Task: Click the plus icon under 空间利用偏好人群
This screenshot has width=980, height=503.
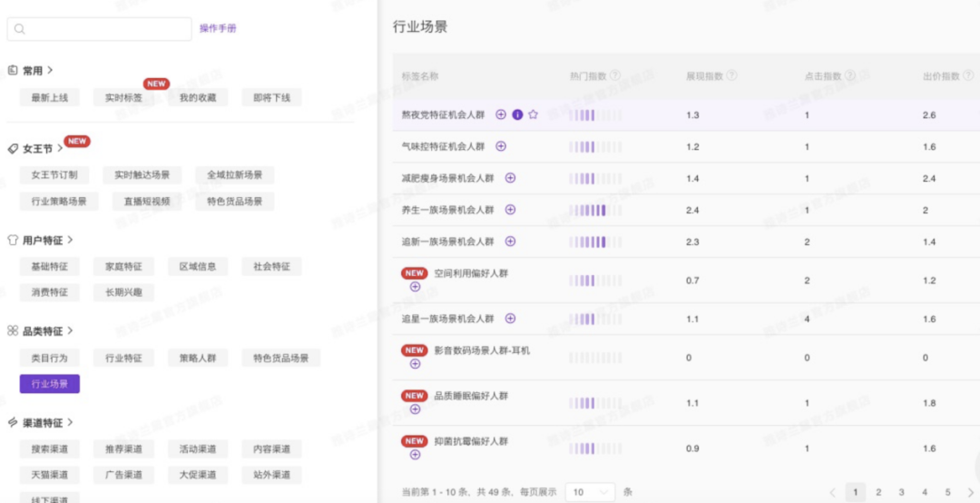Action: pyautogui.click(x=415, y=287)
